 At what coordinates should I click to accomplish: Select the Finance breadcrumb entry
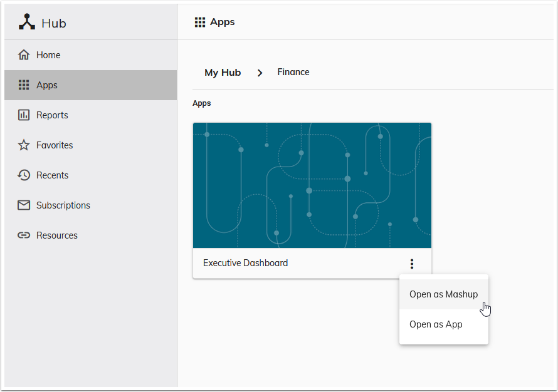(293, 72)
